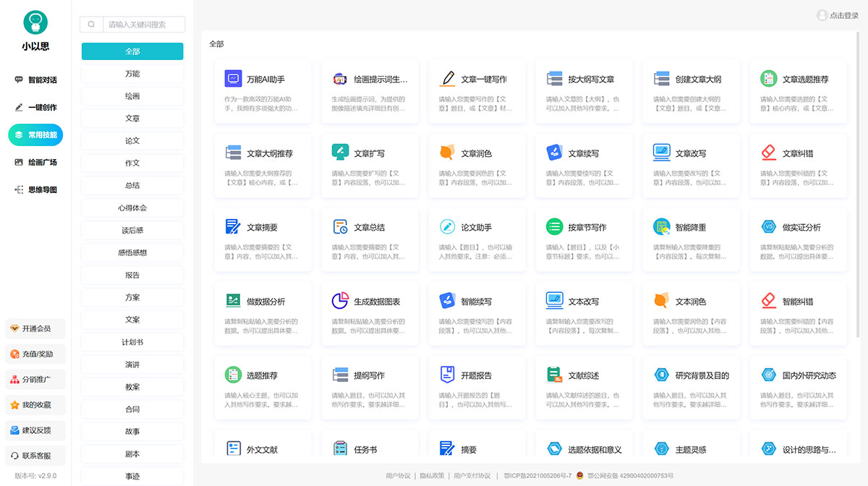切换到「文章」分类
Viewport: 868px width, 486px height.
pyautogui.click(x=132, y=117)
